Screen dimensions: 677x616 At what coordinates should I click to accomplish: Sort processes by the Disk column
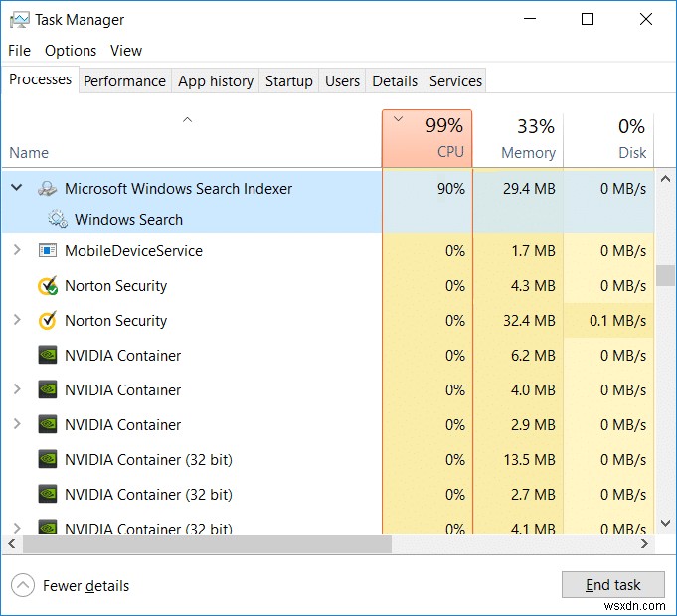608,138
